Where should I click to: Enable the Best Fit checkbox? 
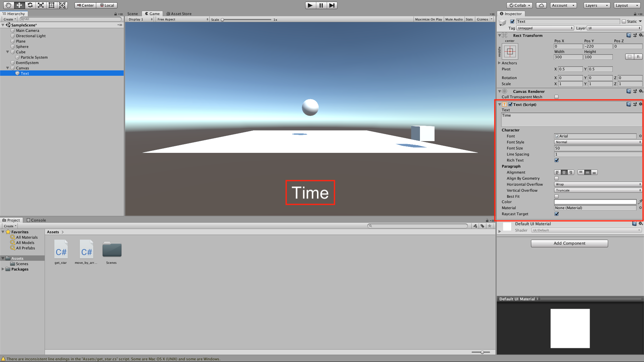tap(556, 196)
